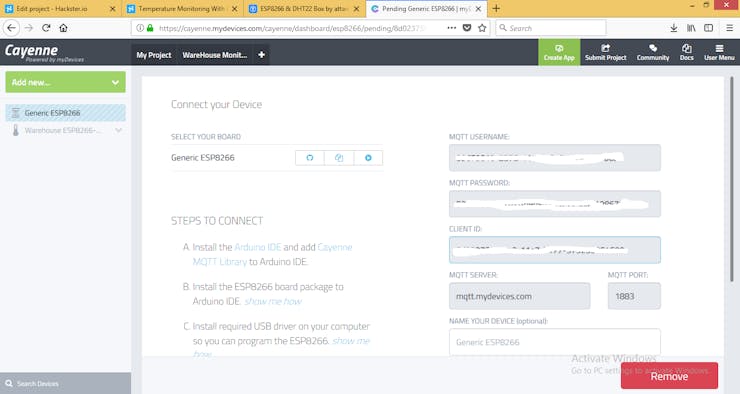
Task: Switch to ESP8266 & DHT22 Box browser tab
Action: [303, 8]
